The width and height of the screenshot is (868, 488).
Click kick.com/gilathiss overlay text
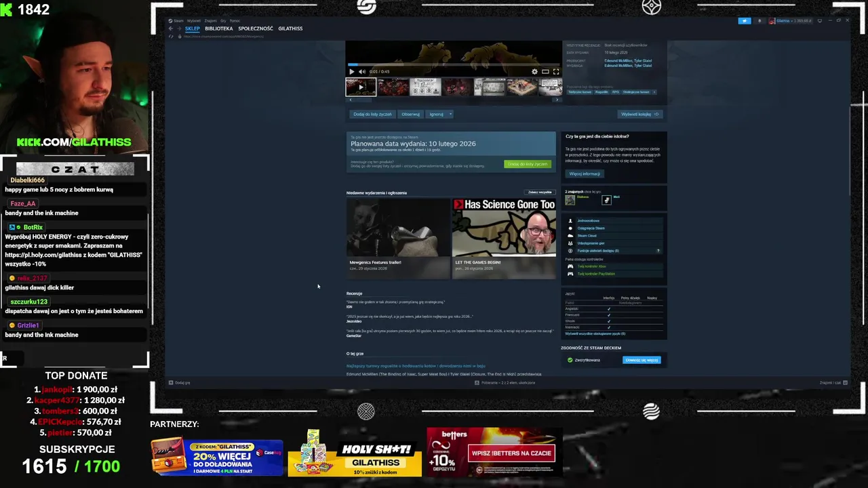(74, 142)
